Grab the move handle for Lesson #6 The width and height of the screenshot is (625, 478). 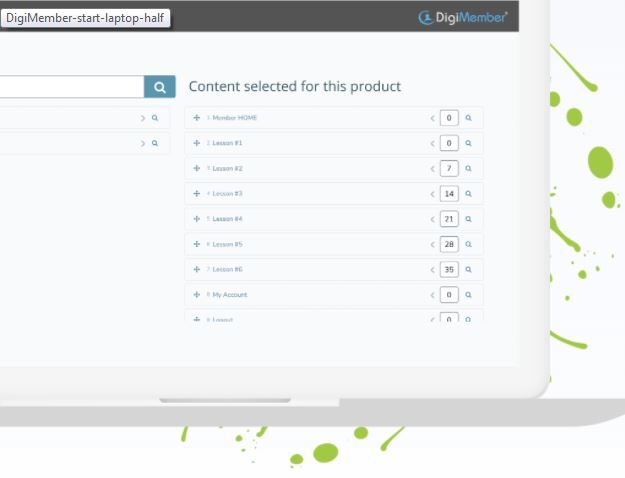tap(197, 269)
